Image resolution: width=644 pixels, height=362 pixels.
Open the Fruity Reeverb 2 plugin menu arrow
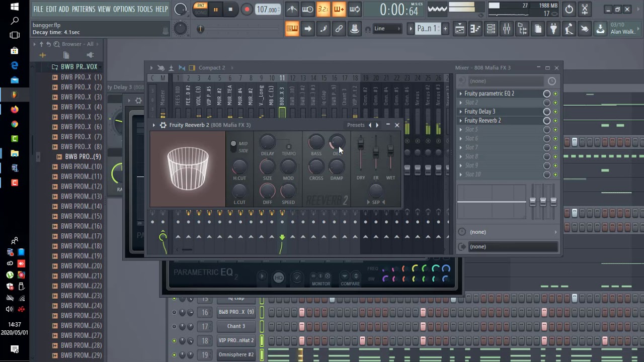pyautogui.click(x=154, y=125)
